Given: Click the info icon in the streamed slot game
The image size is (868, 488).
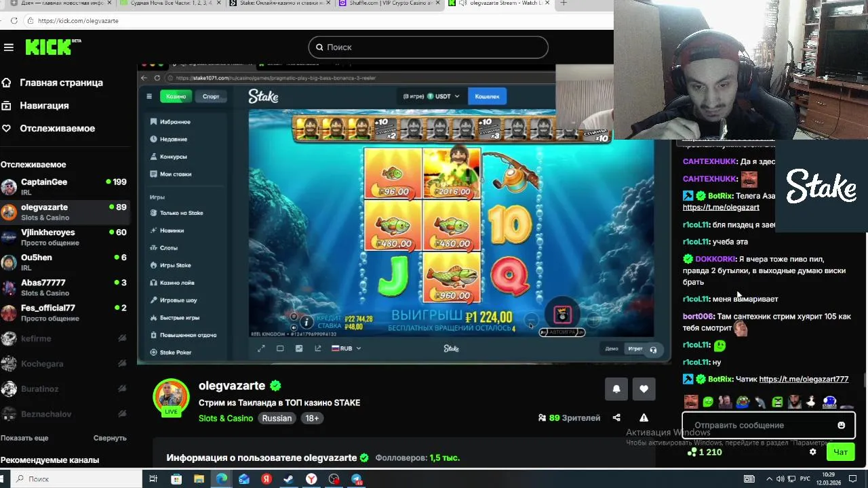Looking at the screenshot, I should point(307,323).
